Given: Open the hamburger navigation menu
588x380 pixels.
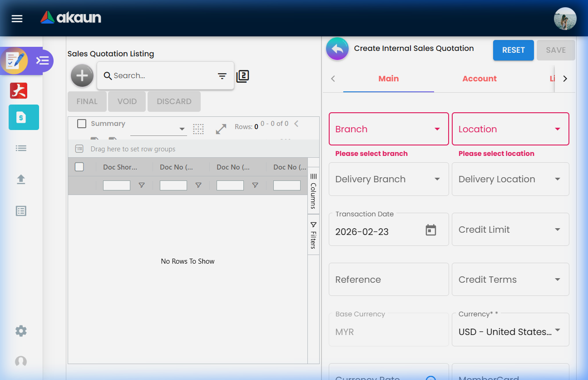Looking at the screenshot, I should coord(17,18).
